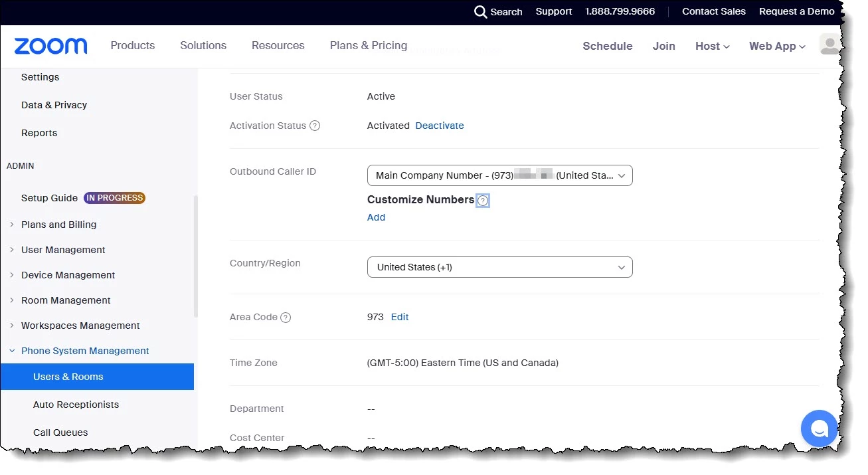Click Activation Status help icon
The height and width of the screenshot is (475, 868).
click(315, 126)
